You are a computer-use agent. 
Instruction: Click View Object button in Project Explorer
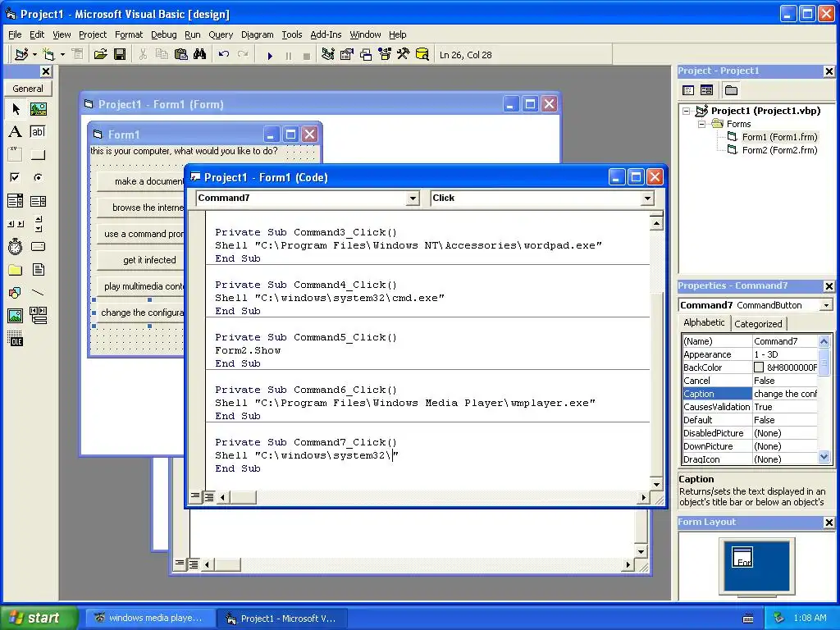(x=706, y=90)
